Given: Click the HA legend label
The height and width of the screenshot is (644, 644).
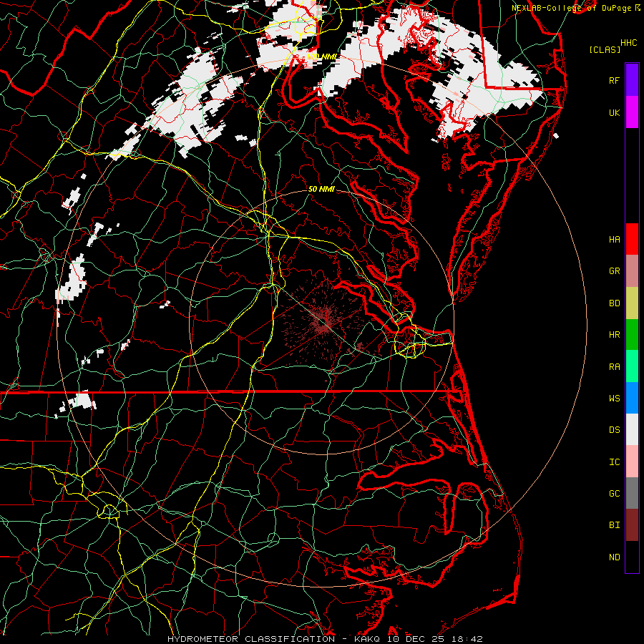Looking at the screenshot, I should tap(614, 239).
